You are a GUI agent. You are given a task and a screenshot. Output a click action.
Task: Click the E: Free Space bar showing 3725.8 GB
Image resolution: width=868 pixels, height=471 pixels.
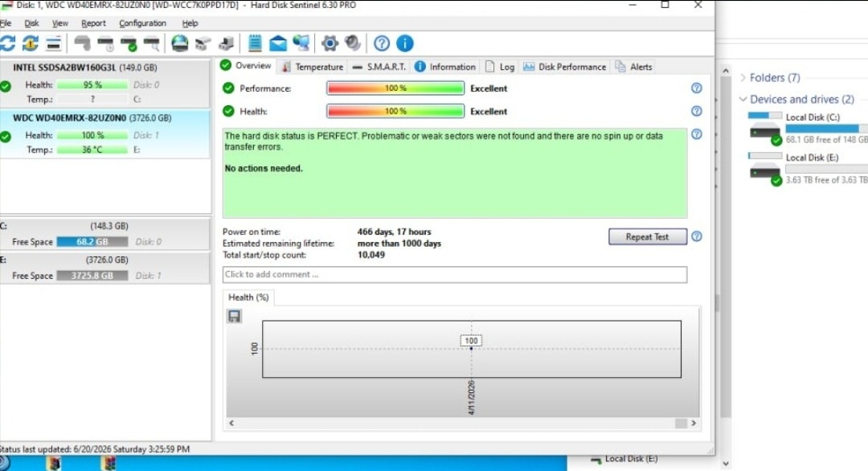pos(92,276)
